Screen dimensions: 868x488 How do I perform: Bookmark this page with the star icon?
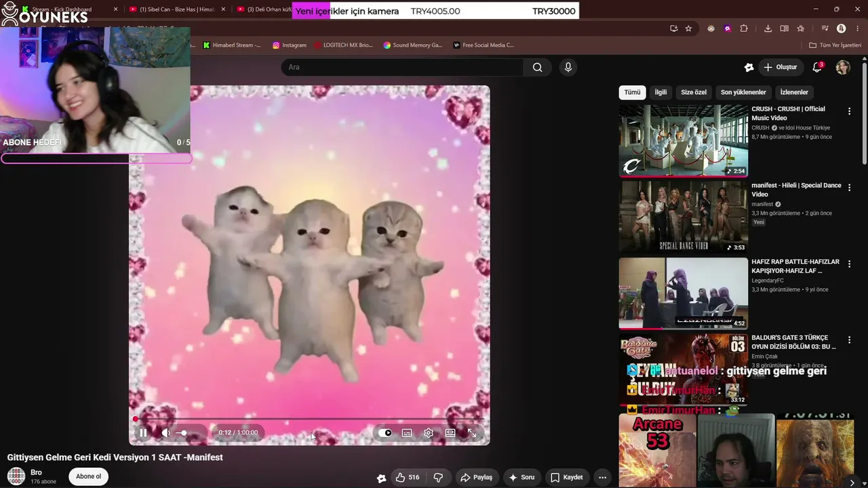click(x=688, y=28)
